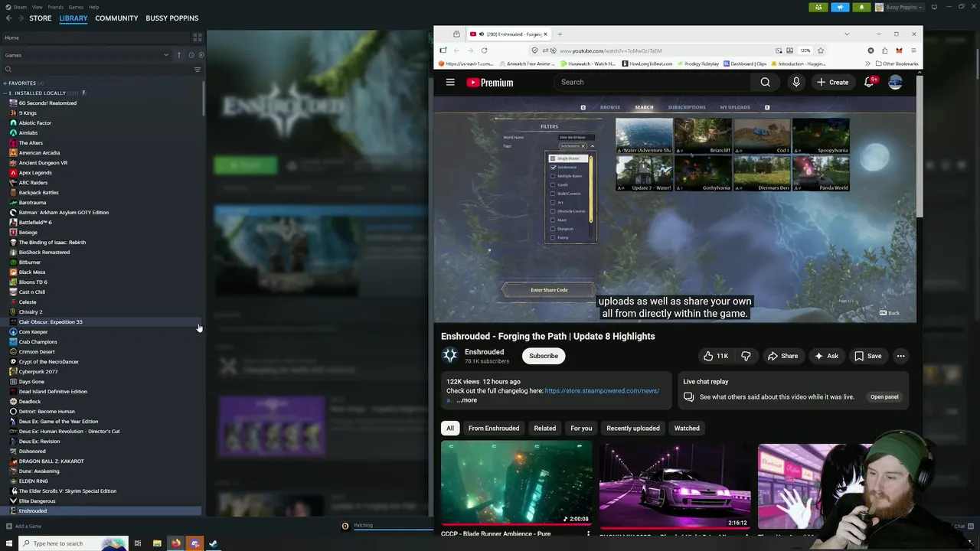The image size is (980, 551).
Task: Like the Enshrouded video (11K)
Action: pos(716,356)
